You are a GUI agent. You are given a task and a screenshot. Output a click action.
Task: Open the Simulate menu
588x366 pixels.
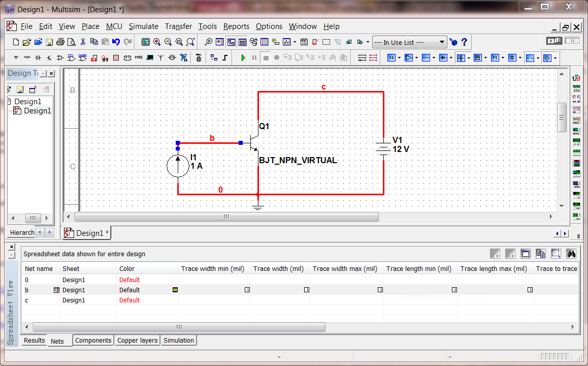click(x=144, y=26)
